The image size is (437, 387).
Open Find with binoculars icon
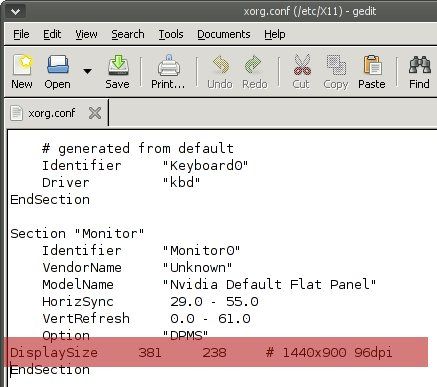click(419, 72)
